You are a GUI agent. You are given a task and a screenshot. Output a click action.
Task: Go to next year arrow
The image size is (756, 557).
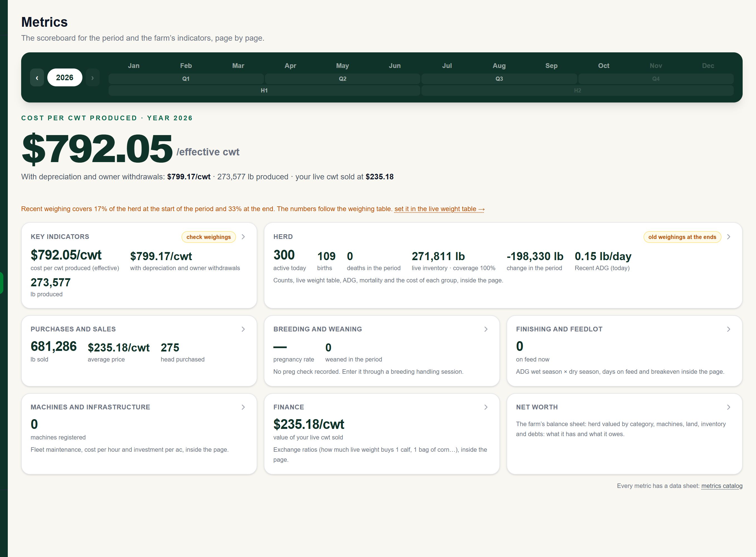pos(93,77)
